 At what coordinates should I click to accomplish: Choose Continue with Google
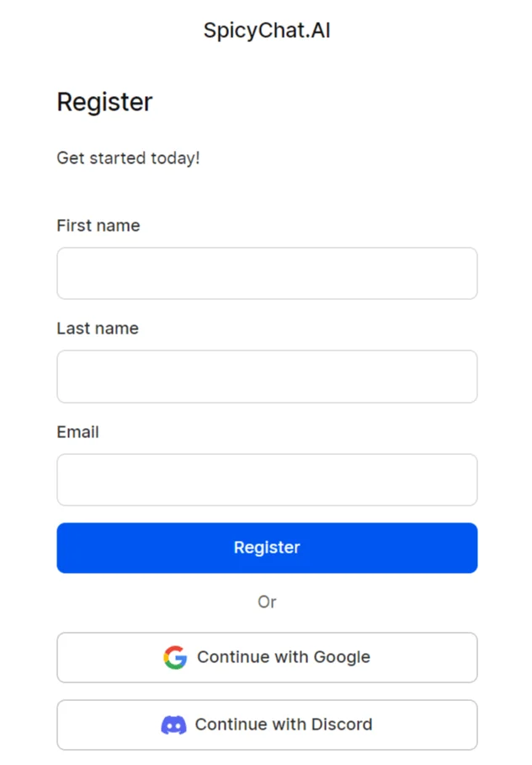(267, 657)
